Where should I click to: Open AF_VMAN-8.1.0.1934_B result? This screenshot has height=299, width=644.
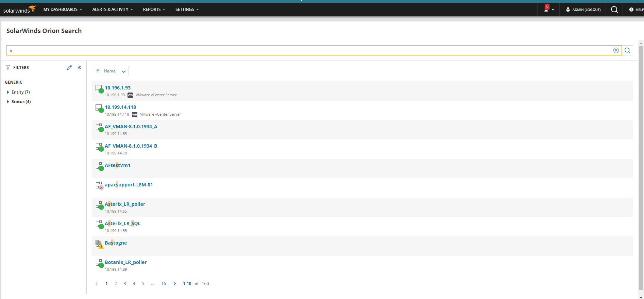pyautogui.click(x=131, y=146)
